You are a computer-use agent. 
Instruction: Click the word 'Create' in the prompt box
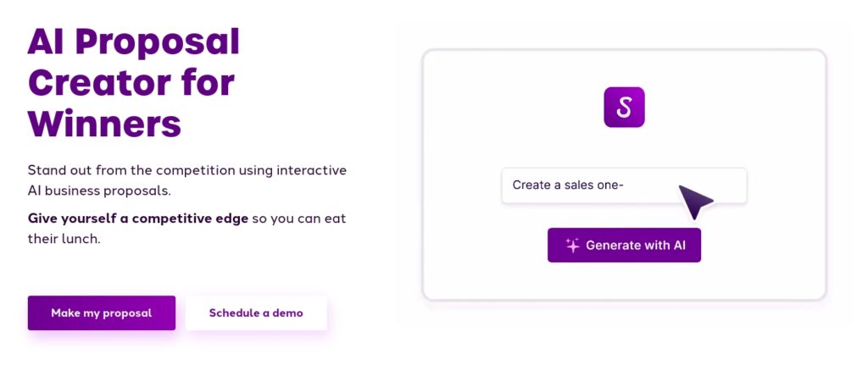pyautogui.click(x=531, y=185)
